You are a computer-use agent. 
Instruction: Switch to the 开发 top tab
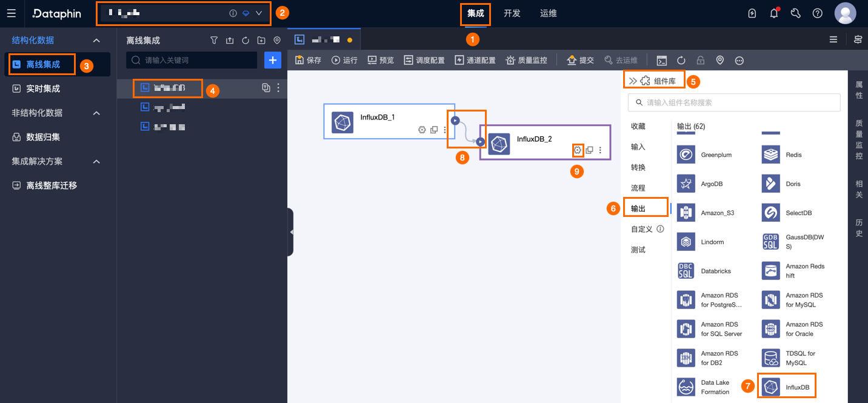pyautogui.click(x=512, y=13)
